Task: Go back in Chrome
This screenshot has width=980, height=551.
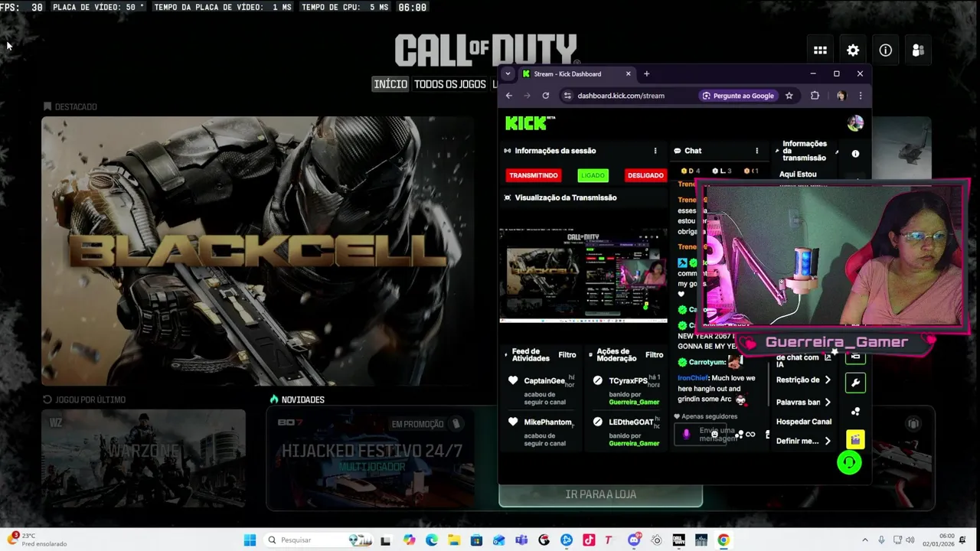Action: click(x=508, y=96)
